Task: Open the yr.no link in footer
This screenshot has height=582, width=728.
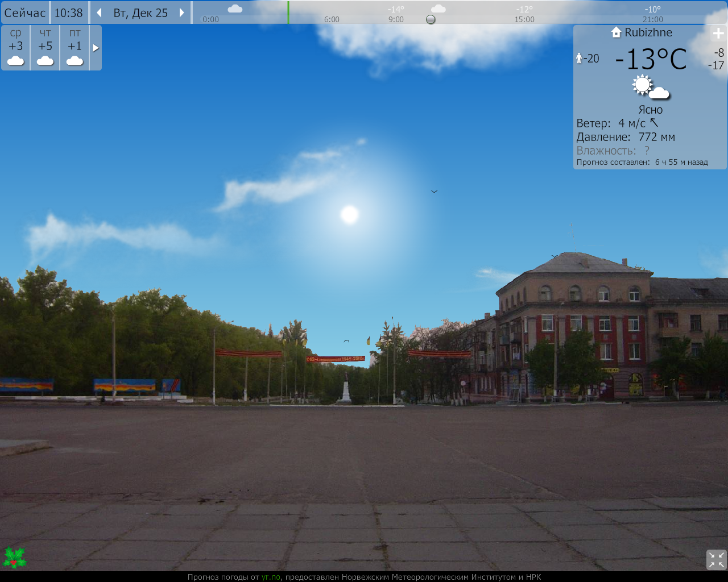Action: tap(271, 577)
